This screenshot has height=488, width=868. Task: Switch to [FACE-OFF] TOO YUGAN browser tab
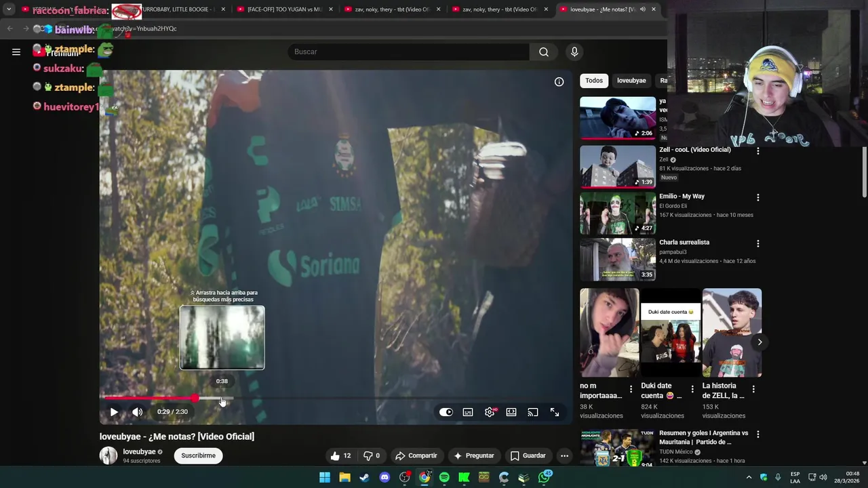[284, 9]
